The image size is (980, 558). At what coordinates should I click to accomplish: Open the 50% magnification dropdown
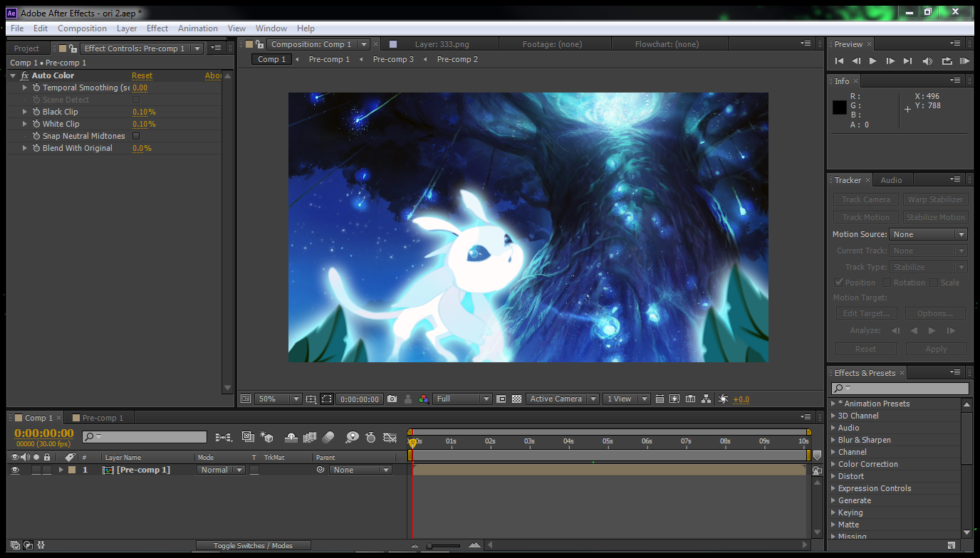(x=278, y=399)
